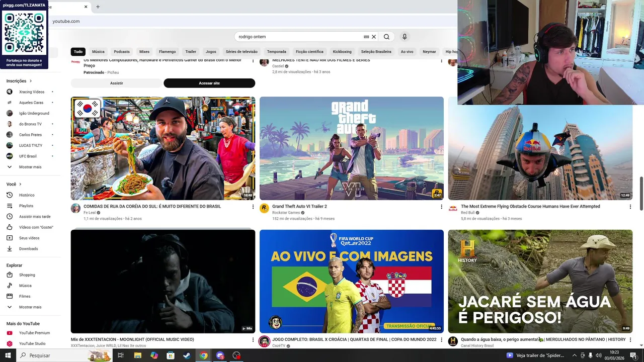Open JACARÉ SEM ÁGUA History thumbnail

click(540, 282)
